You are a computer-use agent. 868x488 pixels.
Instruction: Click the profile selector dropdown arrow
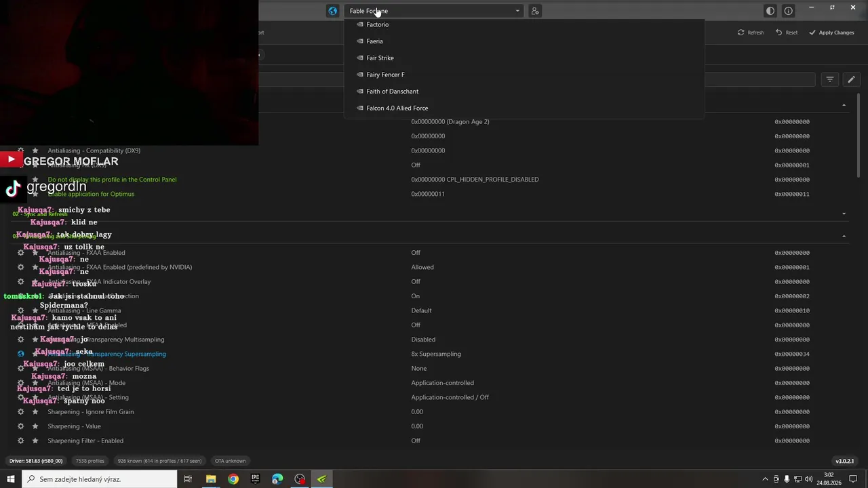click(517, 11)
